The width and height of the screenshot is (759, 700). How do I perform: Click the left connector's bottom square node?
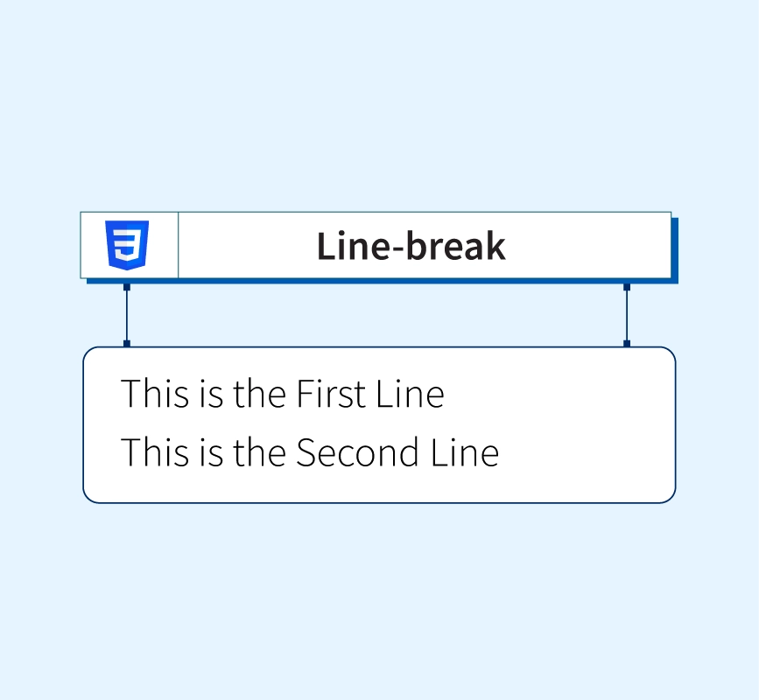pos(127,344)
